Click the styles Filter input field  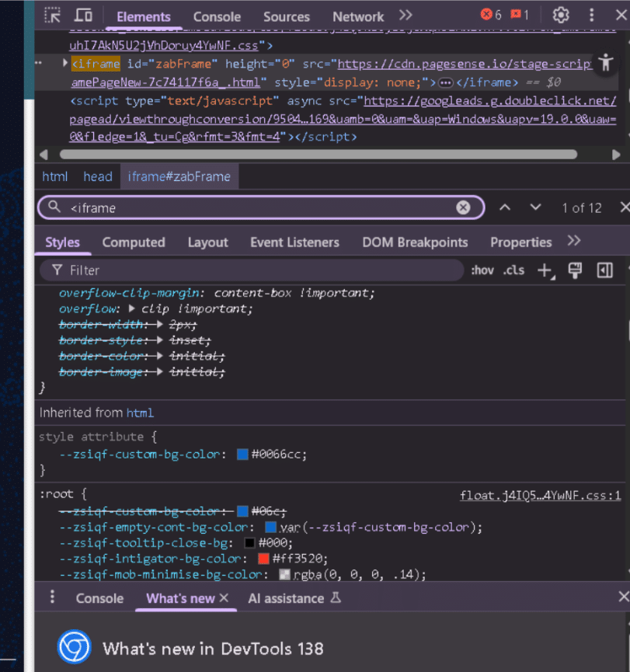(256, 270)
